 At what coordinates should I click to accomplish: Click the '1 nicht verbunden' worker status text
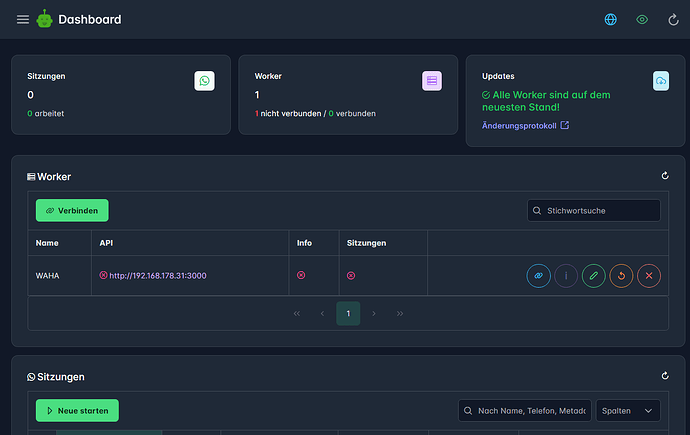[288, 113]
